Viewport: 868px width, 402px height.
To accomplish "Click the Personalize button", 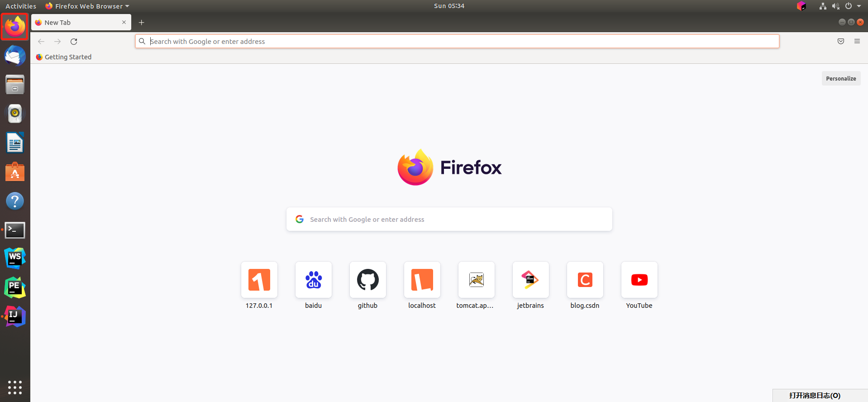I will coord(840,78).
